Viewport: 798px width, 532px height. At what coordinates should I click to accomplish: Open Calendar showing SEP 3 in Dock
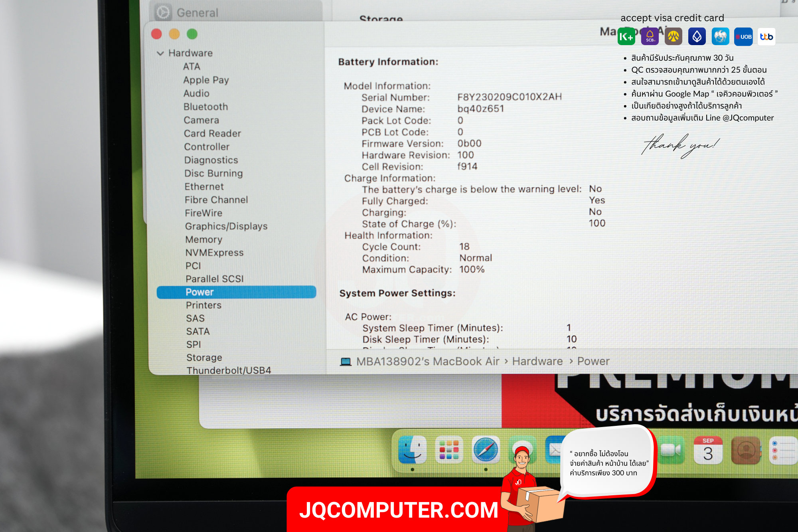pyautogui.click(x=708, y=450)
